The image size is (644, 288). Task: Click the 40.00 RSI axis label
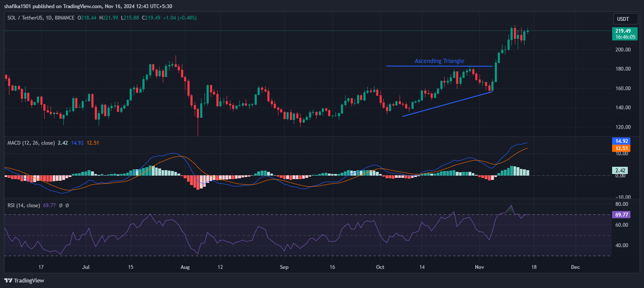pos(623,245)
